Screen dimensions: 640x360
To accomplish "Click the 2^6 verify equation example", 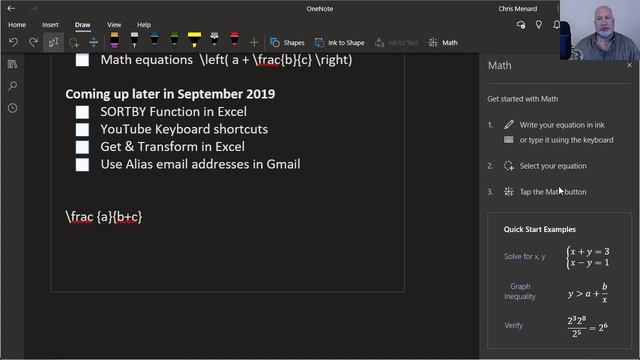I will pos(587,327).
